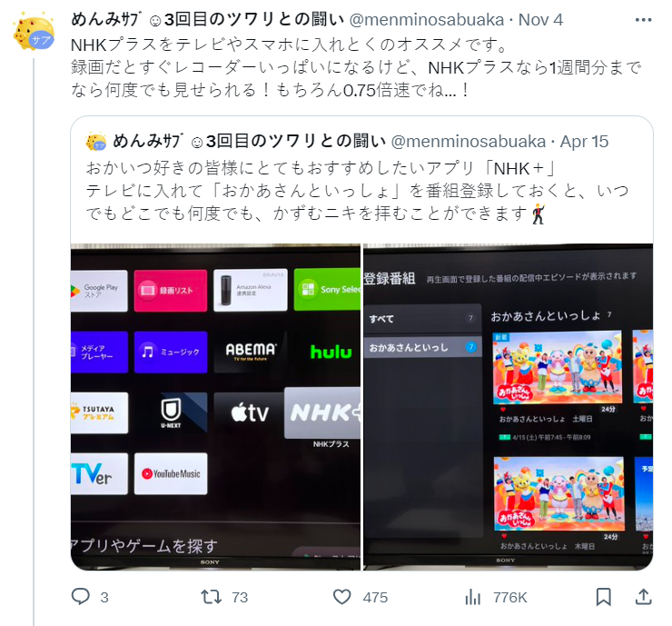Click the Nov 4 timestamp
The width and height of the screenshot is (672, 626).
click(540, 20)
